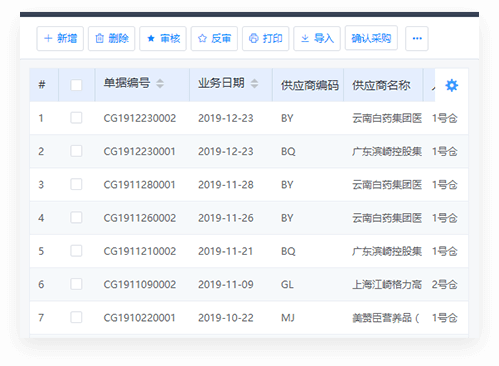Select document number CG1911210002
The image size is (499, 366).
(x=140, y=251)
